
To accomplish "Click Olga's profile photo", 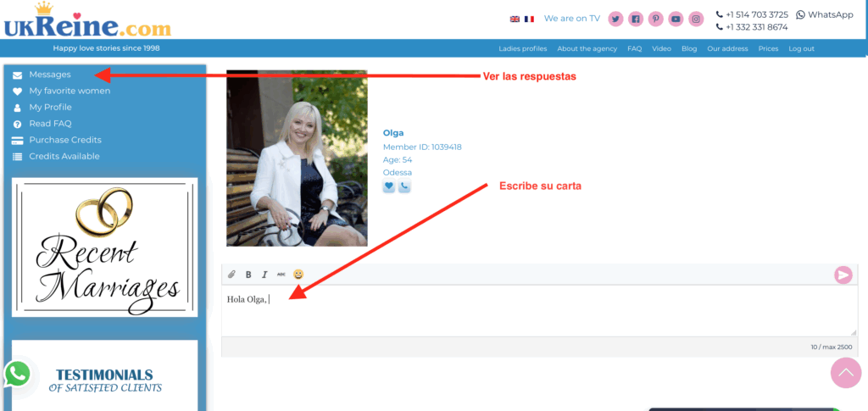I will click(x=297, y=158).
